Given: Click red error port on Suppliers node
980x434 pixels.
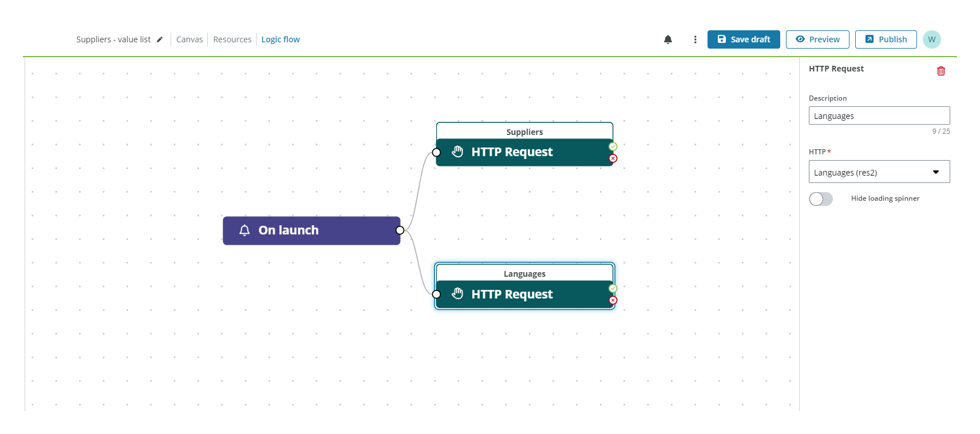Looking at the screenshot, I should (613, 158).
